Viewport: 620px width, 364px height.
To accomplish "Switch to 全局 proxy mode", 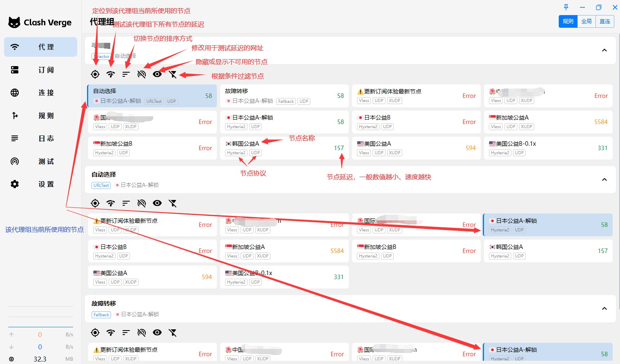I will [587, 22].
